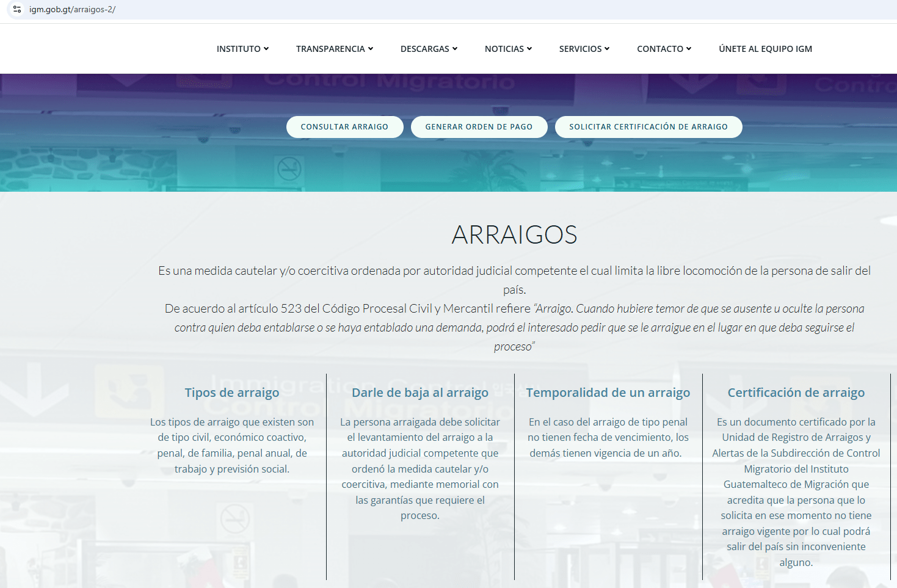Screen dimensions: 897x588
Task: Select the ARRAIGOS page heading
Action: (x=514, y=235)
